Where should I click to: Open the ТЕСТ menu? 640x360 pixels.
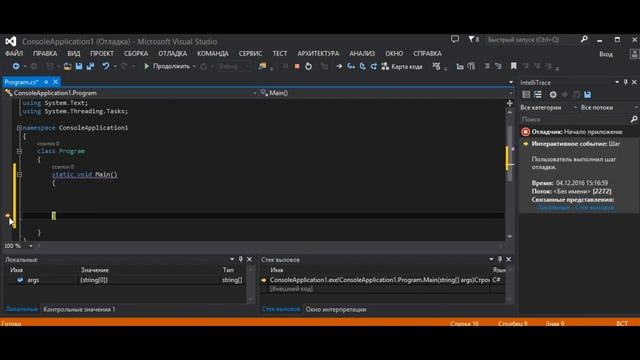tap(280, 53)
